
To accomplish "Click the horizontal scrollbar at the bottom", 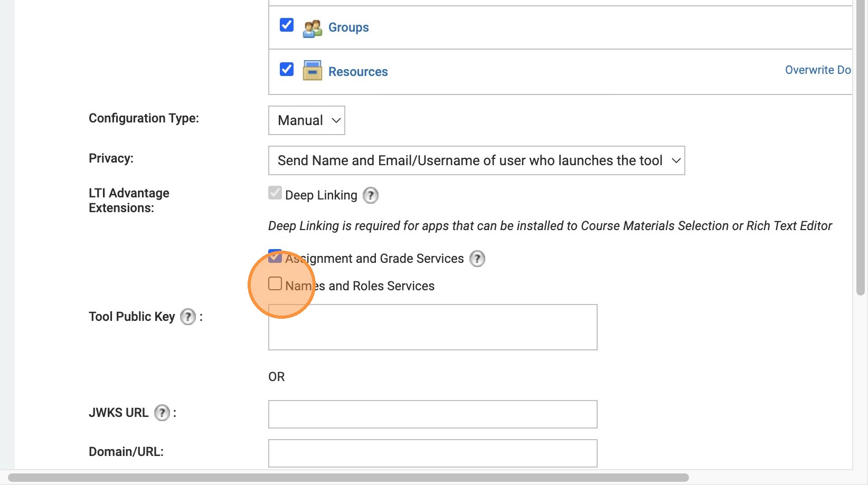I will [348, 478].
